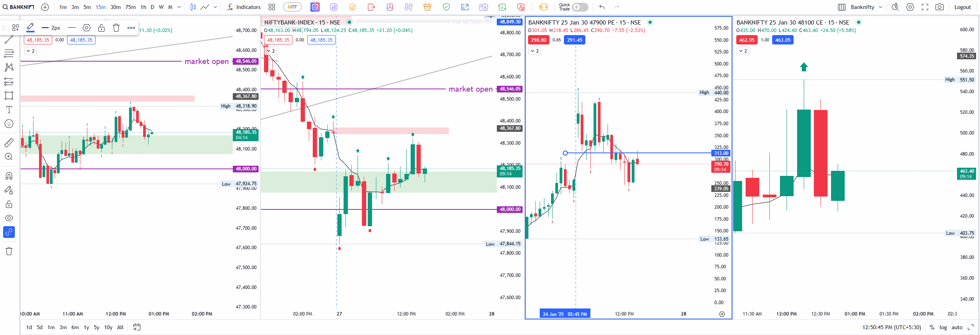Select the rectangle shapes tool
Viewport: 980px width, 335px height.
[x=9, y=96]
